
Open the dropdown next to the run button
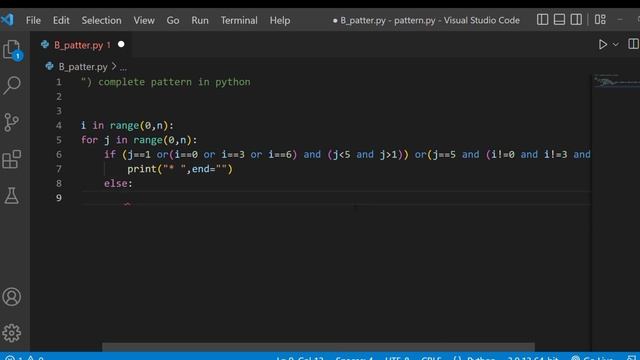(x=616, y=44)
